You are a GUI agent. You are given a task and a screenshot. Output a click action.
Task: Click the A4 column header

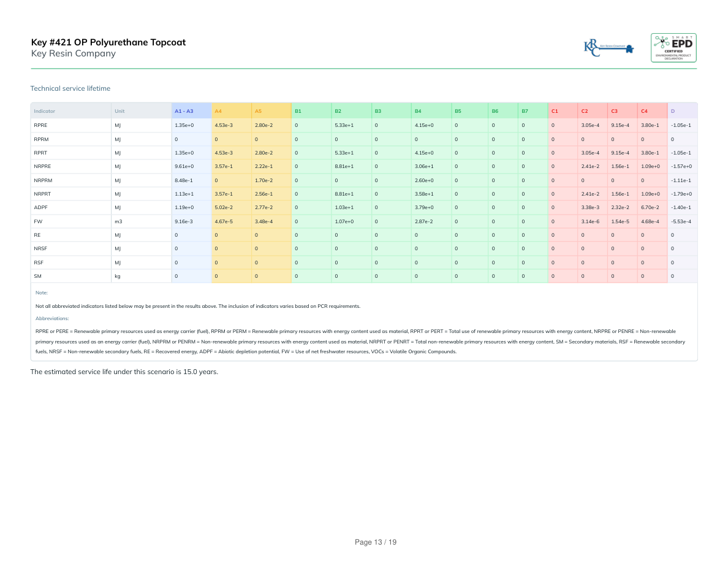[218, 111]
